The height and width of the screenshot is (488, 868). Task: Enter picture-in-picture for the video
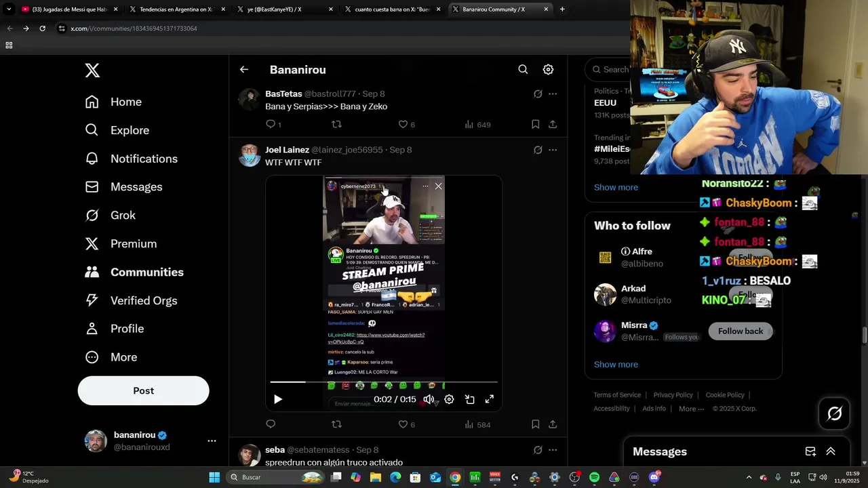pos(469,399)
